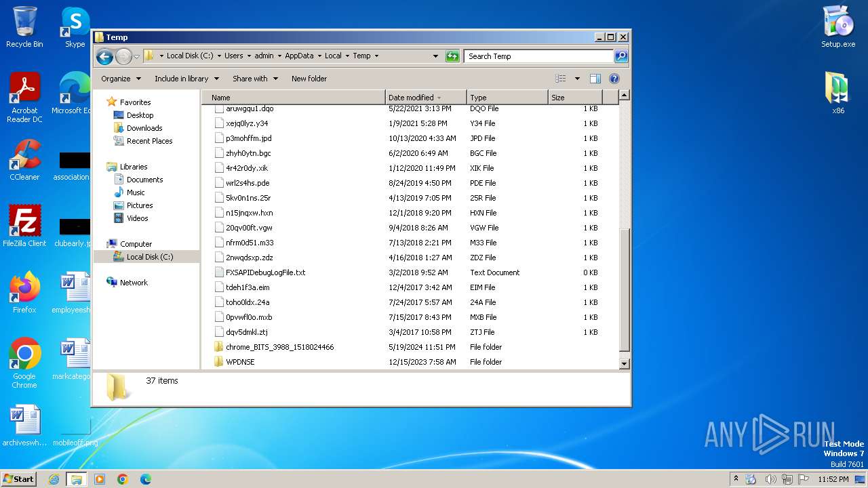Click scrollbar up arrow in file list
Viewport: 868px width, 488px height.
point(625,96)
